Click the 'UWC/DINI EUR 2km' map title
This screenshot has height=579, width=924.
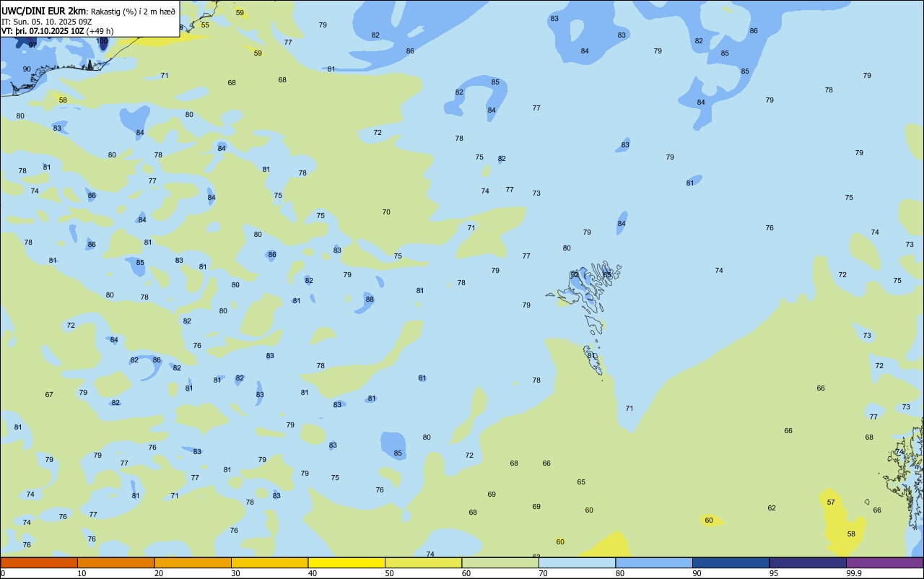point(44,10)
